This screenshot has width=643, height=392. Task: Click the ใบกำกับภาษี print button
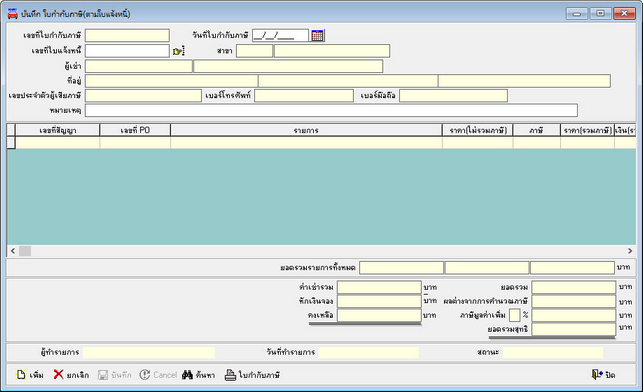(x=252, y=375)
